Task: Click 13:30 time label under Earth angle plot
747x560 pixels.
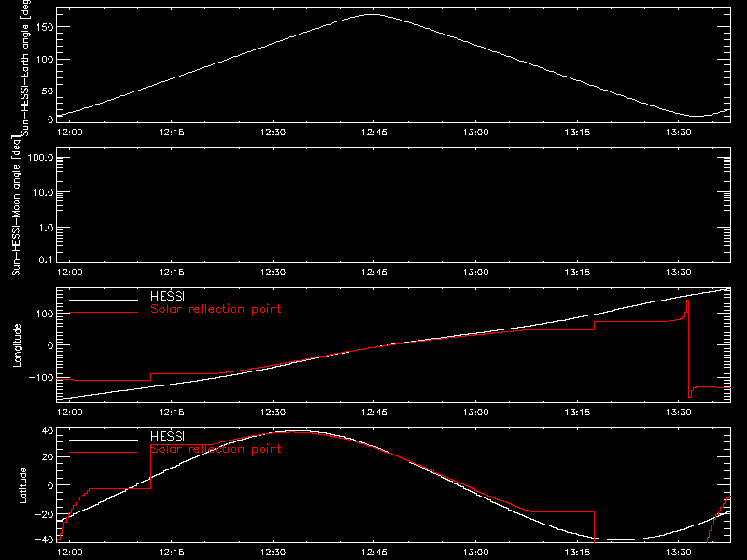Action: 679,133
